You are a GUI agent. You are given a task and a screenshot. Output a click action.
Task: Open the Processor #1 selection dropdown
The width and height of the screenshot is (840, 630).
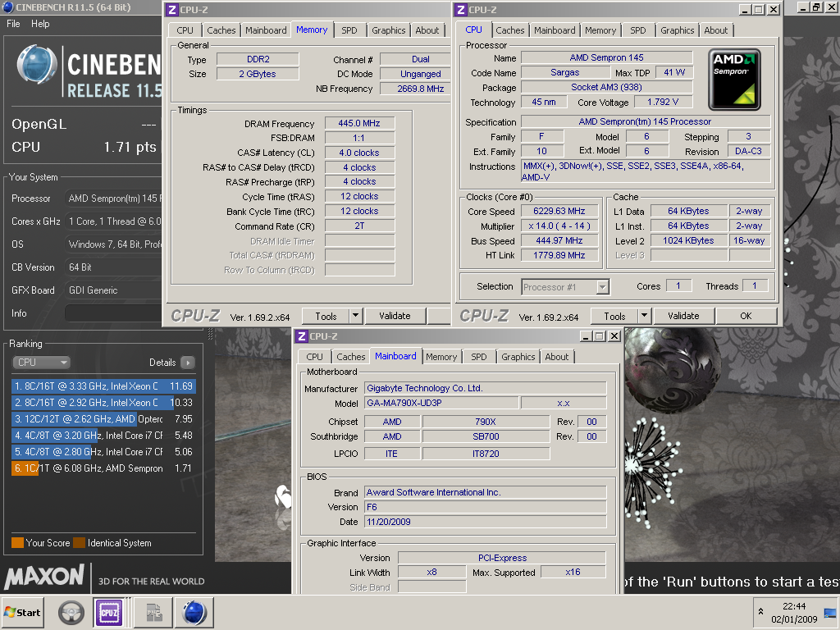coord(565,286)
